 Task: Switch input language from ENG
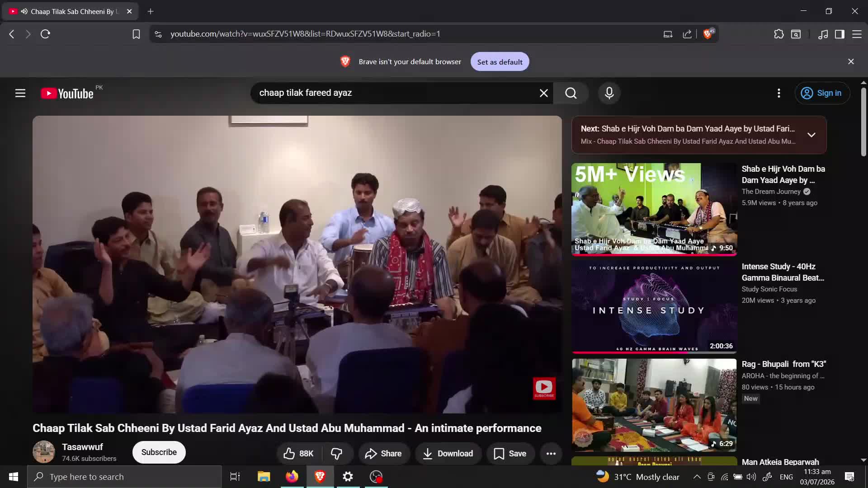pyautogui.click(x=786, y=477)
